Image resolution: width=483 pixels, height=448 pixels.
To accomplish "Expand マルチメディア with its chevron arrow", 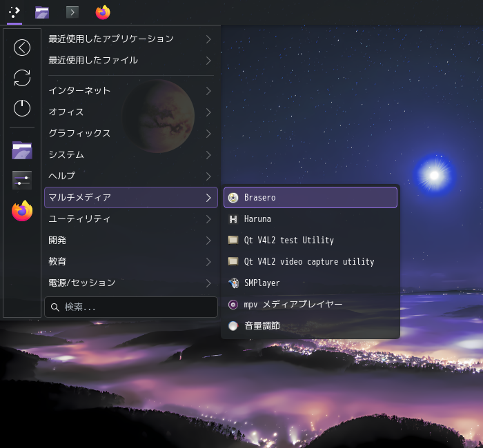I will [x=208, y=198].
